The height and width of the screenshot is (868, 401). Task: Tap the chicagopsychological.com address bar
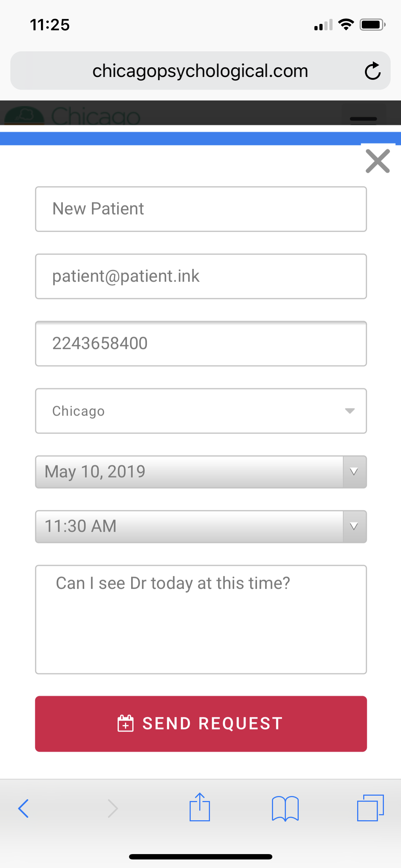pos(200,71)
